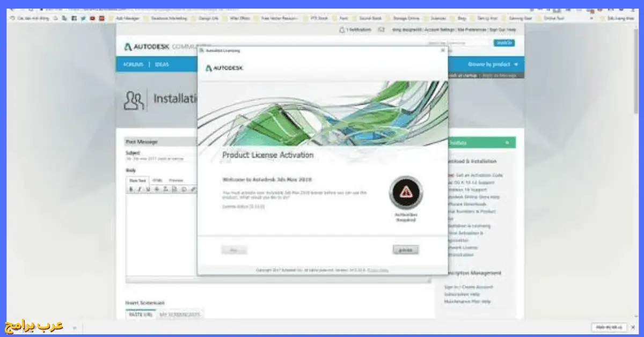Click the Autodesk Community logo

[161, 47]
